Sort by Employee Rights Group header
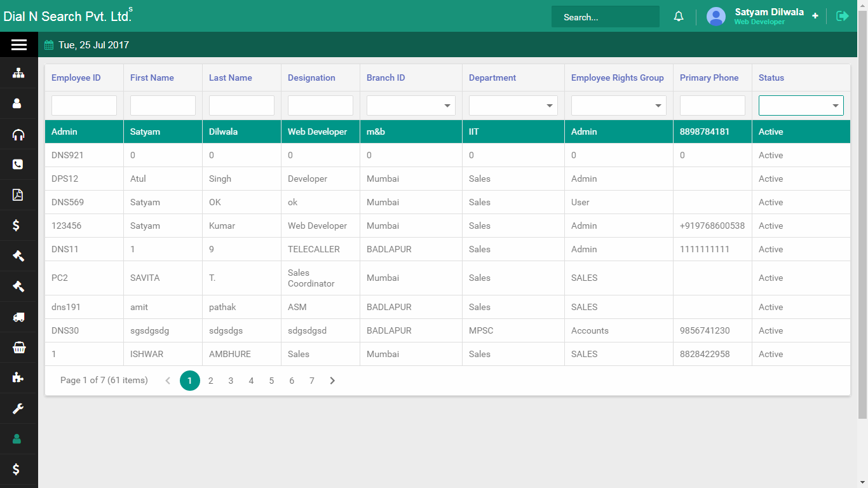 tap(618, 78)
